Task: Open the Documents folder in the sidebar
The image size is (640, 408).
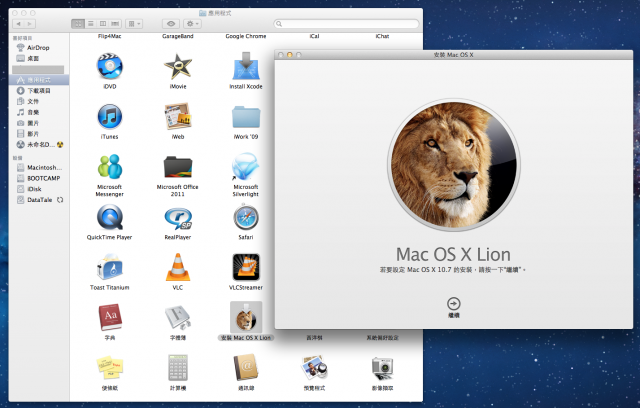Action: coord(39,101)
